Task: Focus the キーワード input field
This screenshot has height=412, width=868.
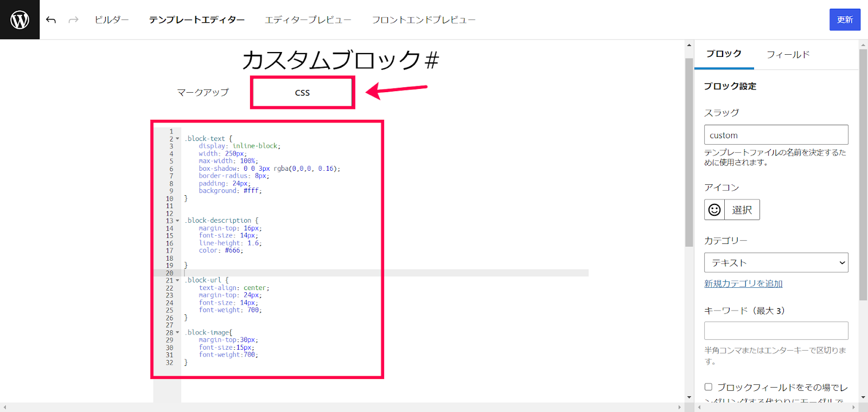Action: (776, 331)
